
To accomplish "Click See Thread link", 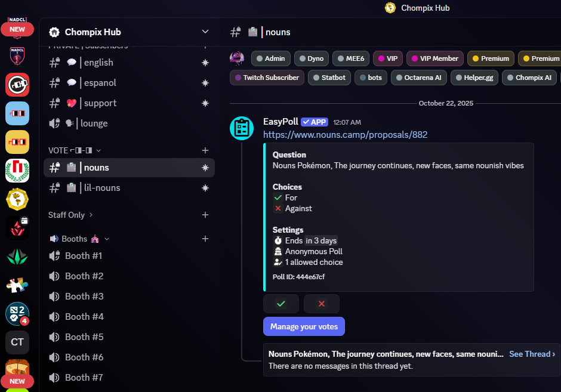I will (532, 354).
